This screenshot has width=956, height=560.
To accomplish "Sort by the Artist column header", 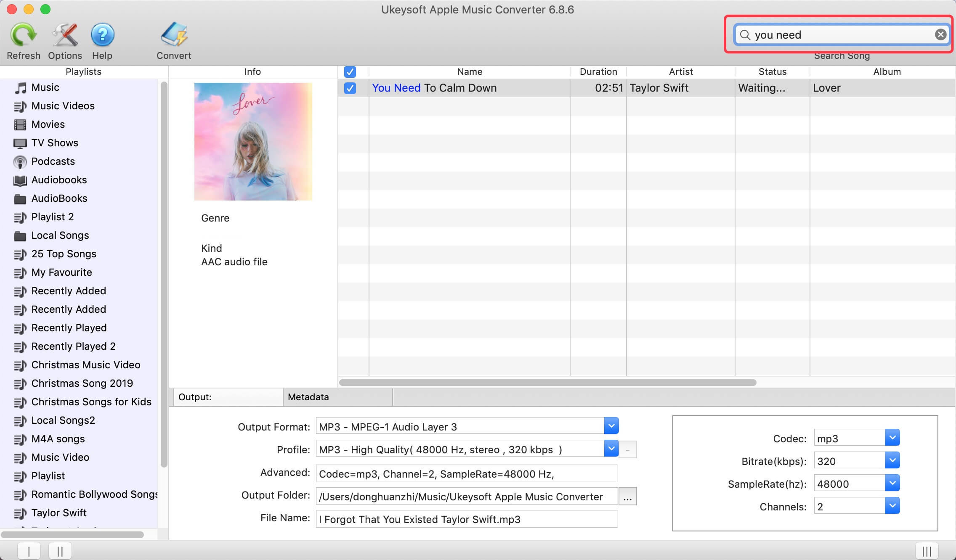I will 681,72.
